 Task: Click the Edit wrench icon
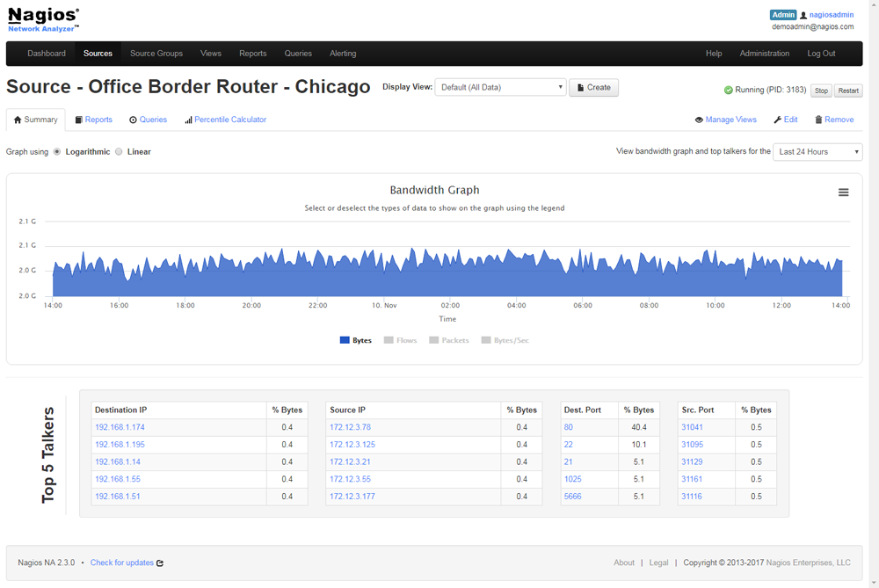coord(777,120)
